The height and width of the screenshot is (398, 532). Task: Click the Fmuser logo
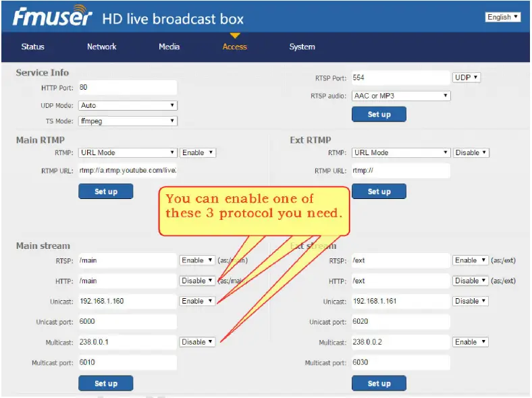[53, 16]
